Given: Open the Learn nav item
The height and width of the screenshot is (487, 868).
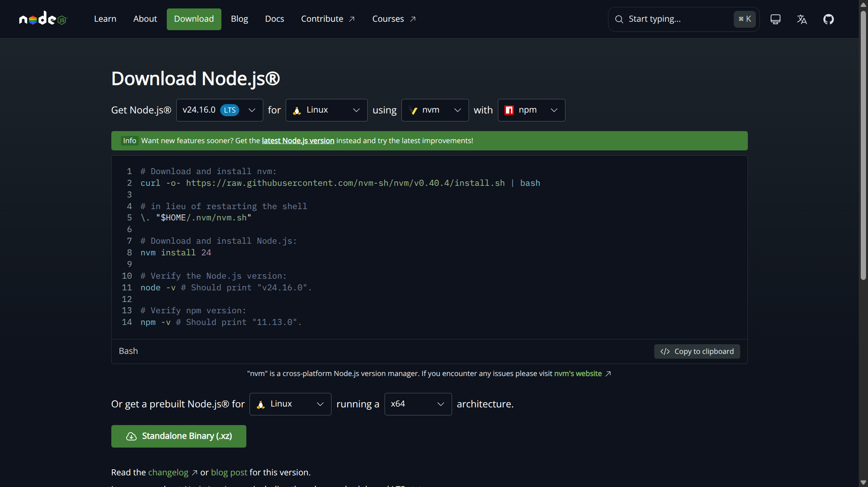Looking at the screenshot, I should [105, 19].
